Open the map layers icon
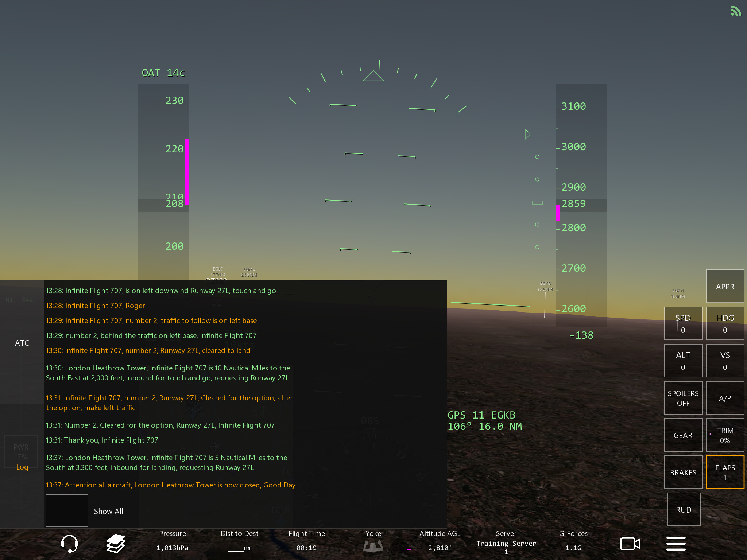 (x=116, y=543)
